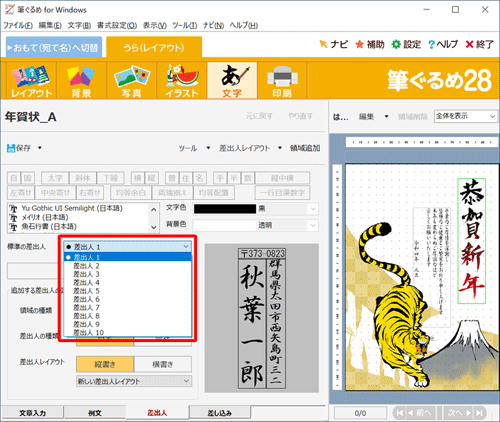500x422 pixels.
Task: Open the 背景 (background) toolbar icon
Action: tap(81, 81)
